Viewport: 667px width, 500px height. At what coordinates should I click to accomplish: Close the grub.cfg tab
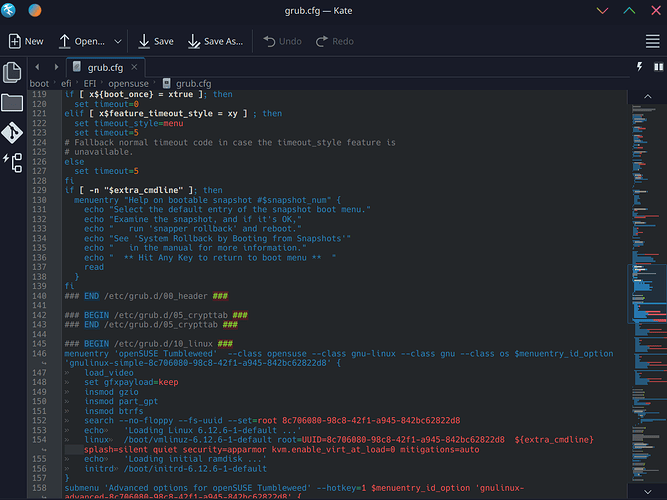coord(134,67)
